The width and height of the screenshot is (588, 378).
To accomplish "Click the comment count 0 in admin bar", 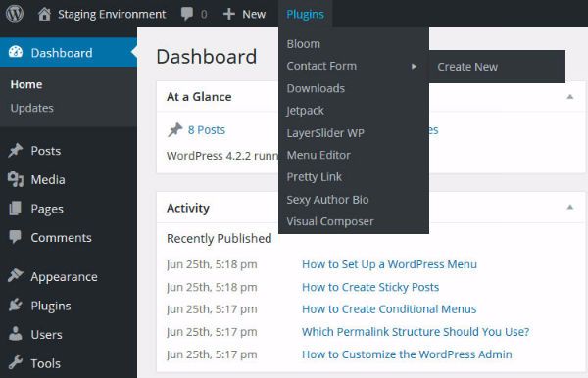I will [x=204, y=15].
